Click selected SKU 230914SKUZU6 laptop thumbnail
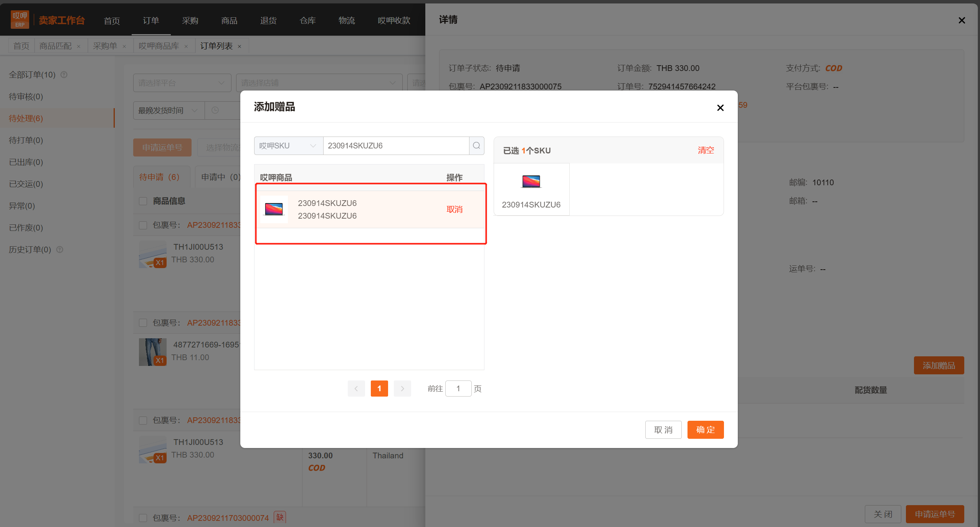980x527 pixels. coord(531,181)
